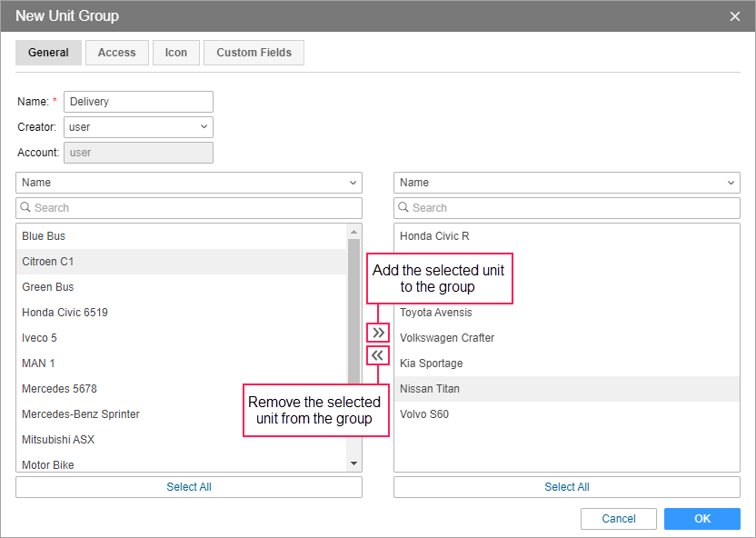Select Mercedes-Benz Sprinter unit

[x=182, y=414]
